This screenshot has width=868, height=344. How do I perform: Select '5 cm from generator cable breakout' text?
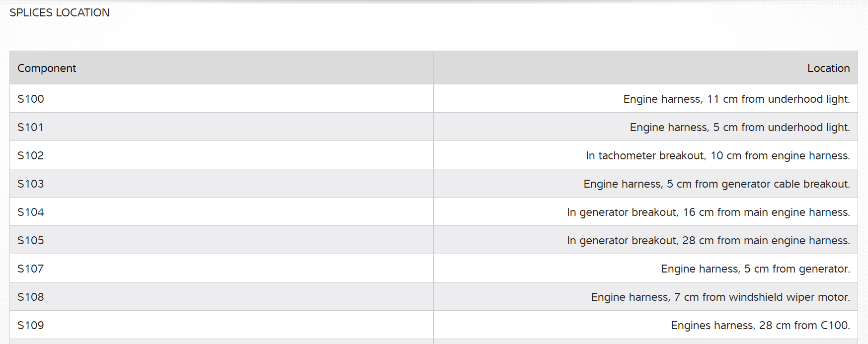[x=758, y=184]
